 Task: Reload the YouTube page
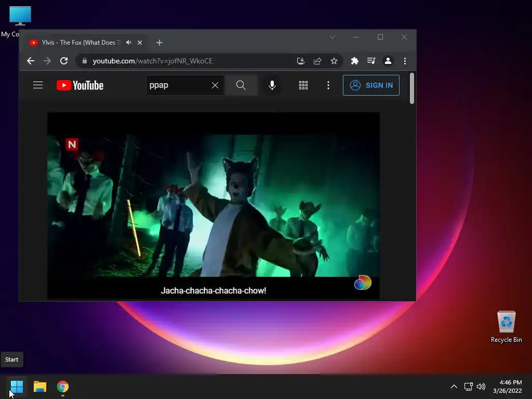click(x=64, y=61)
